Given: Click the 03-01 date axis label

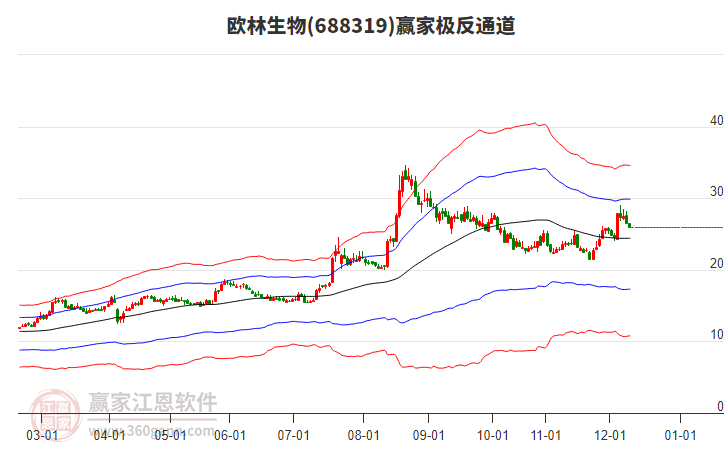Looking at the screenshot, I should 42,436.
